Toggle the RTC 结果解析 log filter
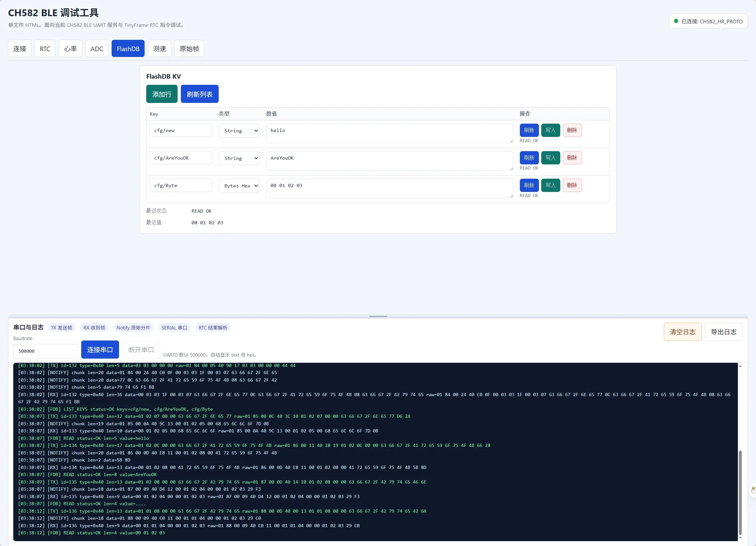756x546 pixels. (213, 328)
